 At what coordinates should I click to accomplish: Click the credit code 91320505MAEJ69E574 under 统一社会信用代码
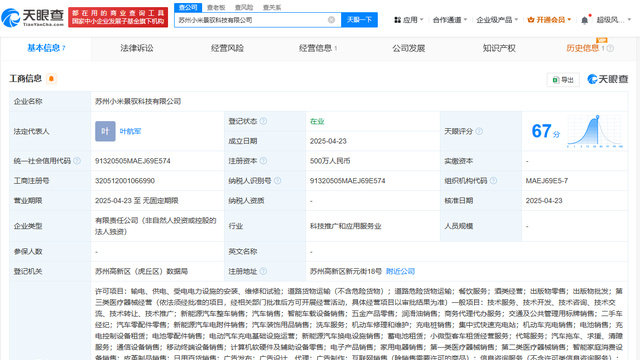tap(133, 161)
